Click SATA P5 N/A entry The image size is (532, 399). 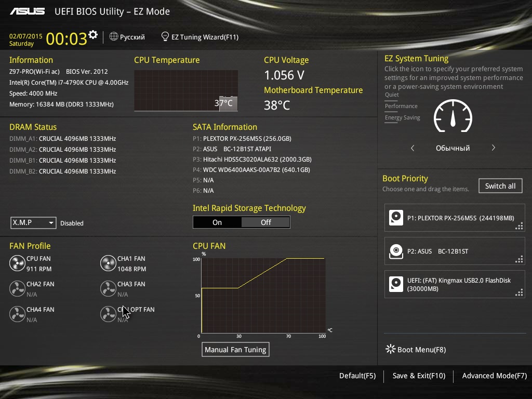[x=203, y=180]
